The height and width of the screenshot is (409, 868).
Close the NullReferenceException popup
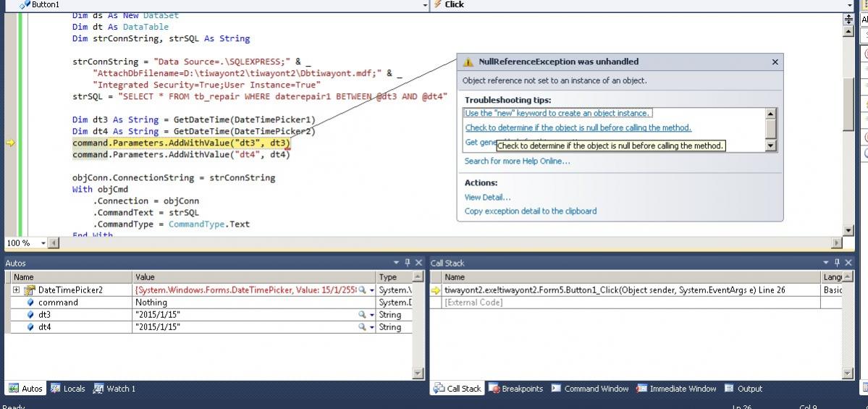pyautogui.click(x=775, y=62)
